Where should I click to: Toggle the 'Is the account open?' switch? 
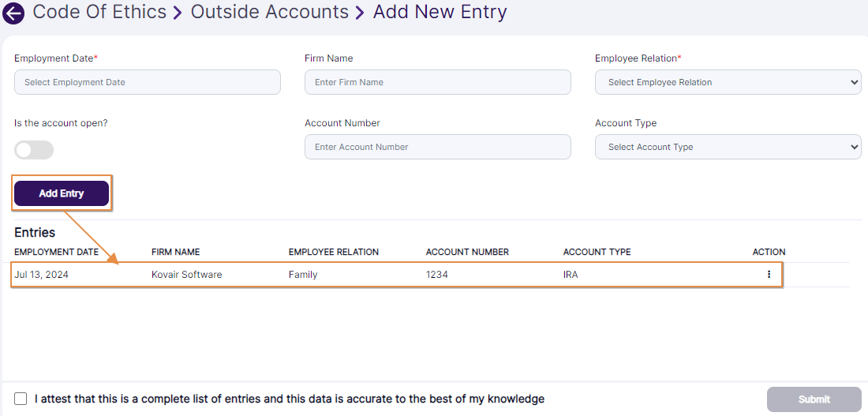(x=34, y=150)
